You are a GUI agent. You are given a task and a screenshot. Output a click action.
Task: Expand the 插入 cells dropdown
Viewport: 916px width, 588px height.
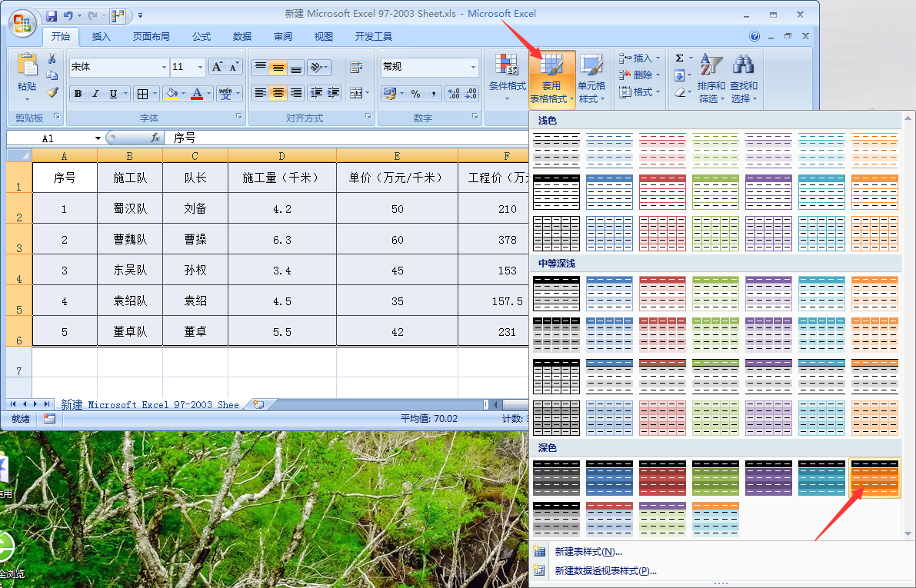point(658,58)
